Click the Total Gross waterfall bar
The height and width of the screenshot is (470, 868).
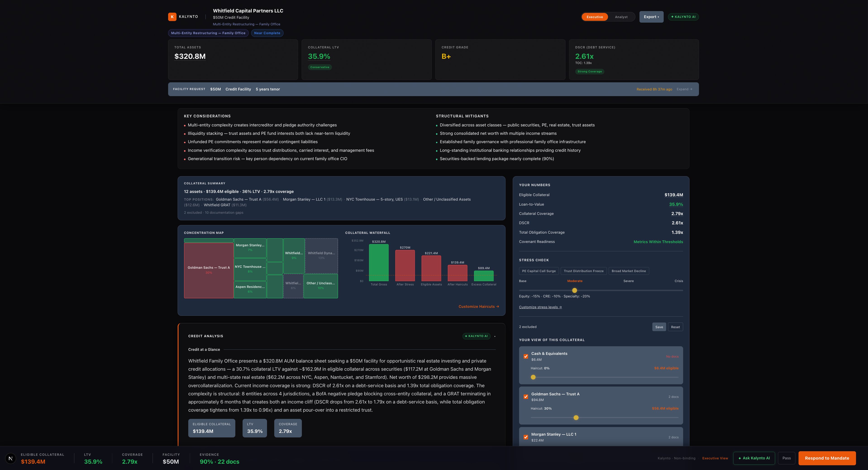378,262
